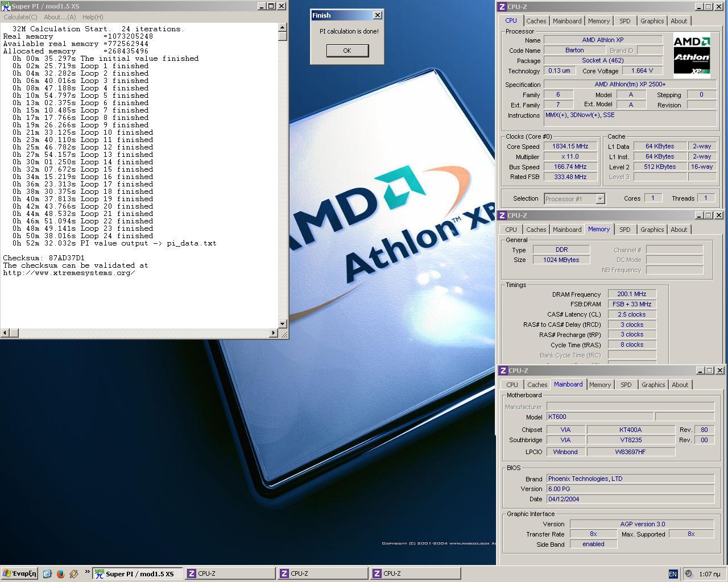This screenshot has height=582, width=728.
Task: Open the Calculate(C) menu
Action: pyautogui.click(x=20, y=17)
